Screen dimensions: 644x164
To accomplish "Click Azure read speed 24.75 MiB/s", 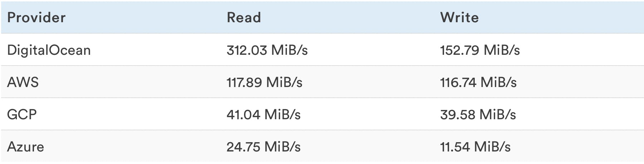I will point(263,147).
